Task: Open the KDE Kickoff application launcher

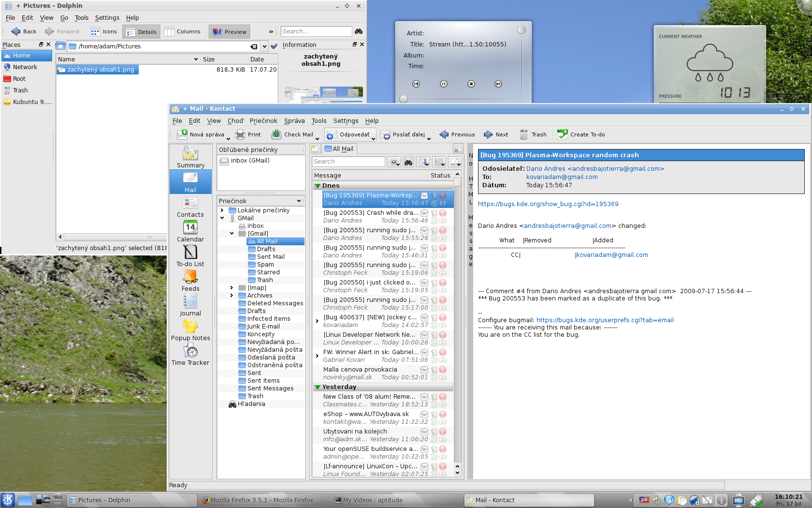Action: 8,500
